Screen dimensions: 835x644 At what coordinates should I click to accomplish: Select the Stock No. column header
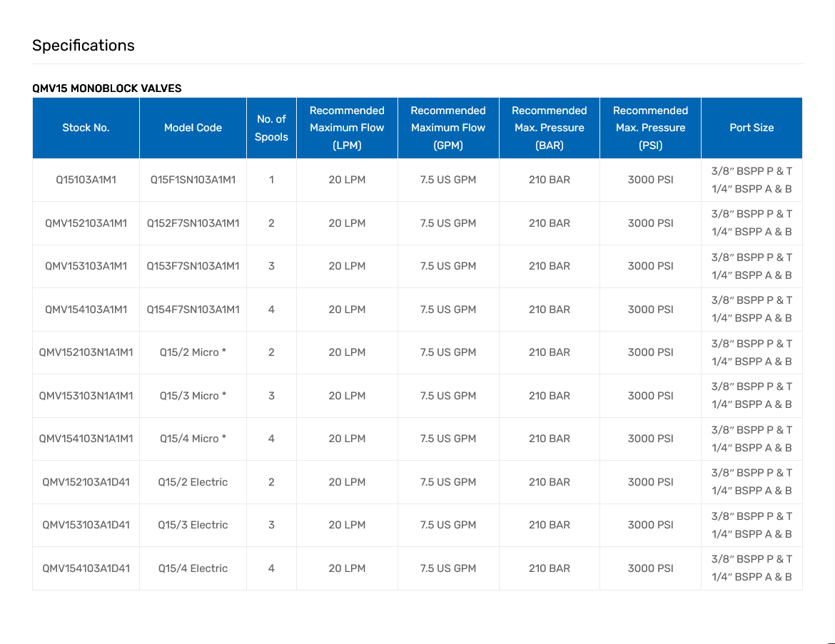(x=86, y=128)
